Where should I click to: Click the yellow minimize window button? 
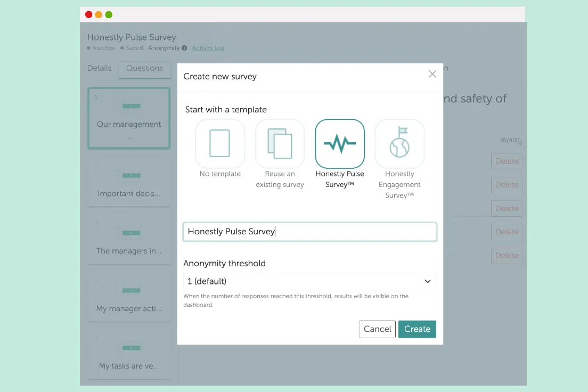[x=99, y=14]
